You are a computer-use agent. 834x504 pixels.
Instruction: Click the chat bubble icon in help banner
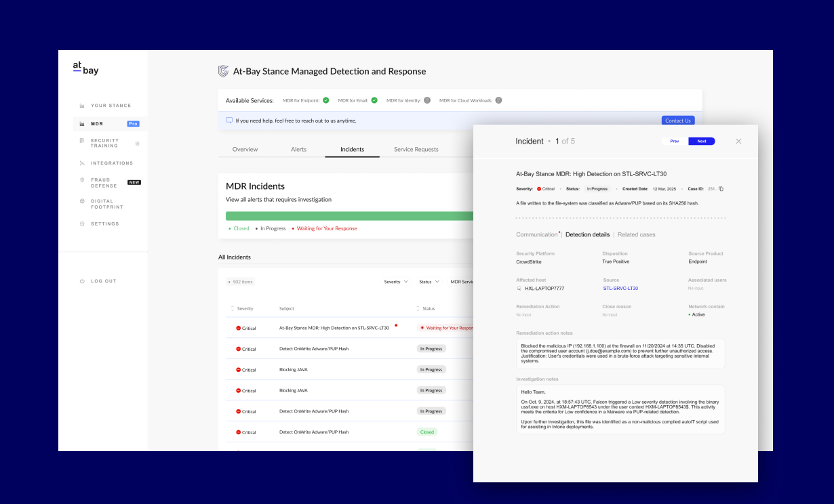point(229,121)
